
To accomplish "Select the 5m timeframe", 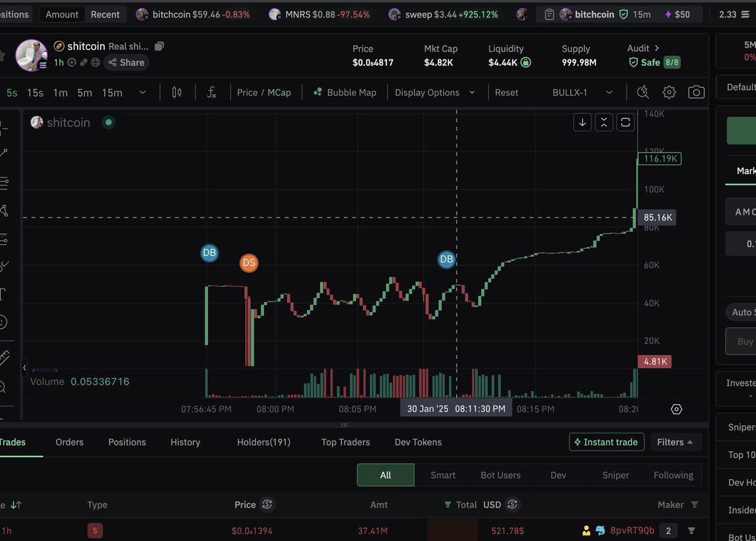I will (x=84, y=93).
